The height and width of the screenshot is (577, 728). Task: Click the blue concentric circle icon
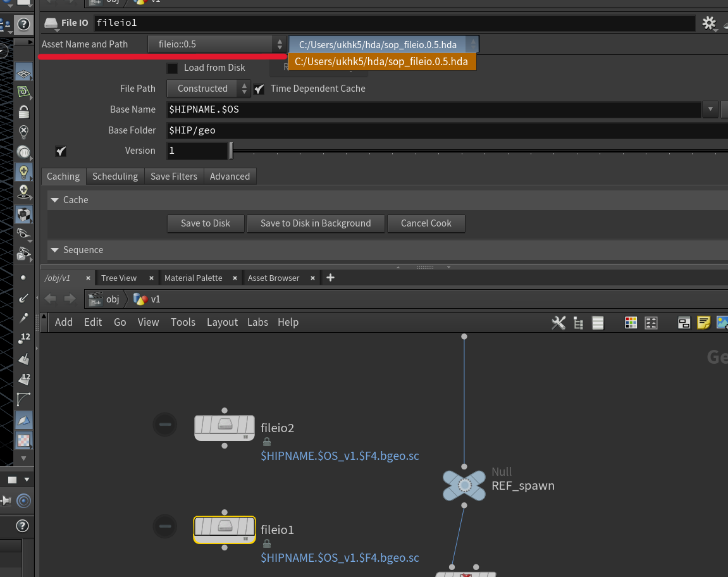(23, 500)
